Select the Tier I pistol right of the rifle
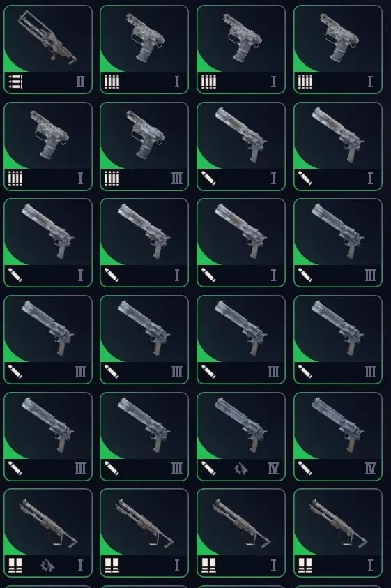 coord(144,50)
